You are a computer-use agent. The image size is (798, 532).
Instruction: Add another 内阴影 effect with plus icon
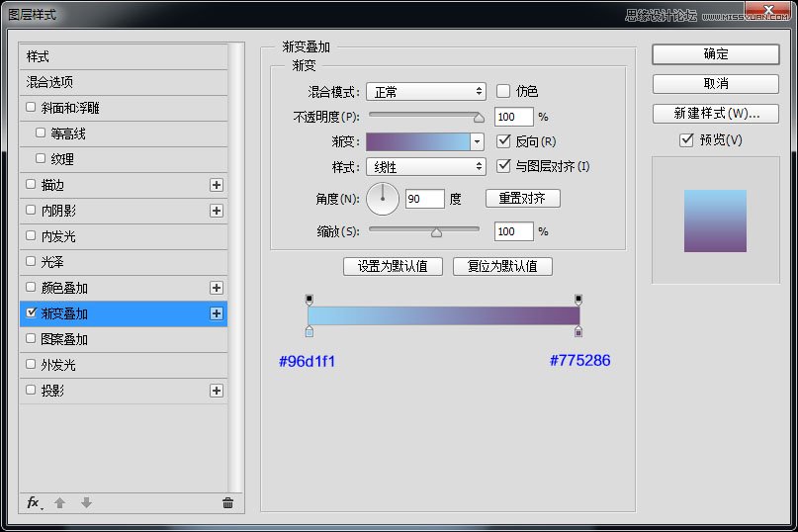pyautogui.click(x=217, y=211)
